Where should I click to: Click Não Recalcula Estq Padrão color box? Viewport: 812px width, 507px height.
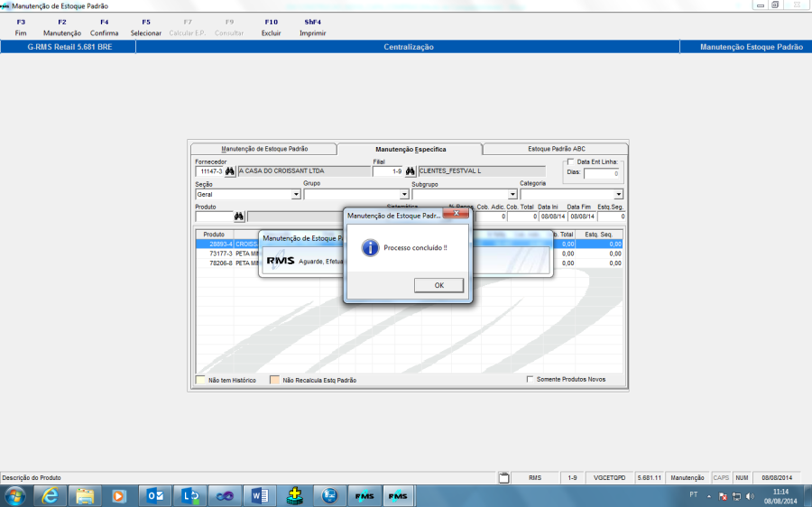[x=274, y=380]
